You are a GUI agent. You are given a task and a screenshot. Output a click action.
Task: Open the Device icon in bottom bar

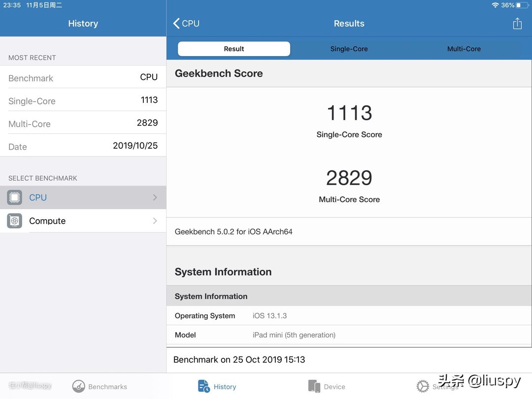[x=314, y=386]
